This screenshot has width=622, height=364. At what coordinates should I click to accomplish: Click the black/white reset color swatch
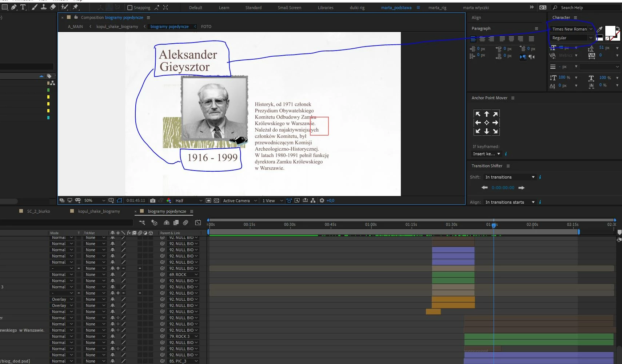pyautogui.click(x=599, y=37)
